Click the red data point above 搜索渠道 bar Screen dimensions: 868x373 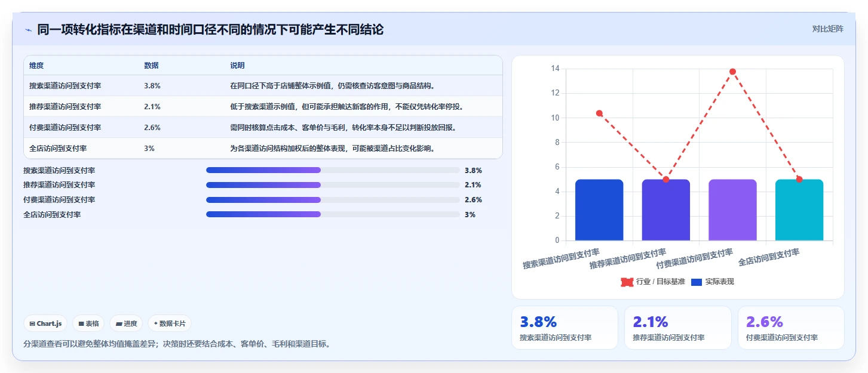click(599, 113)
